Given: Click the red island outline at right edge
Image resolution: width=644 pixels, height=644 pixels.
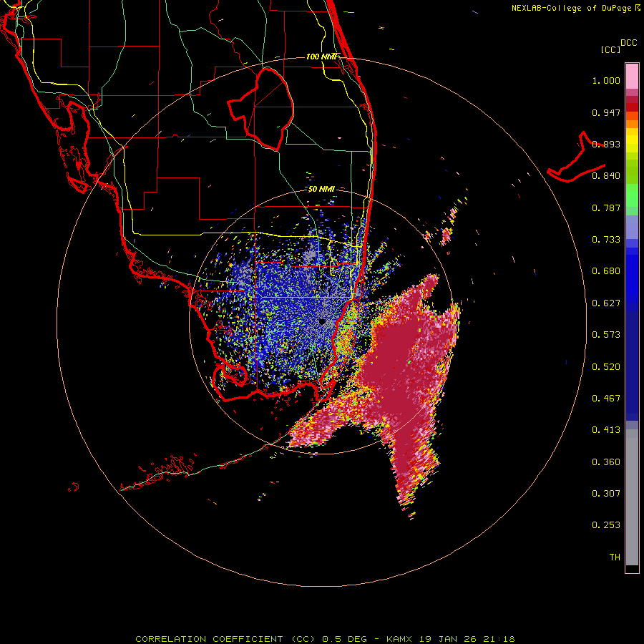Looking at the screenshot, I should tap(576, 157).
